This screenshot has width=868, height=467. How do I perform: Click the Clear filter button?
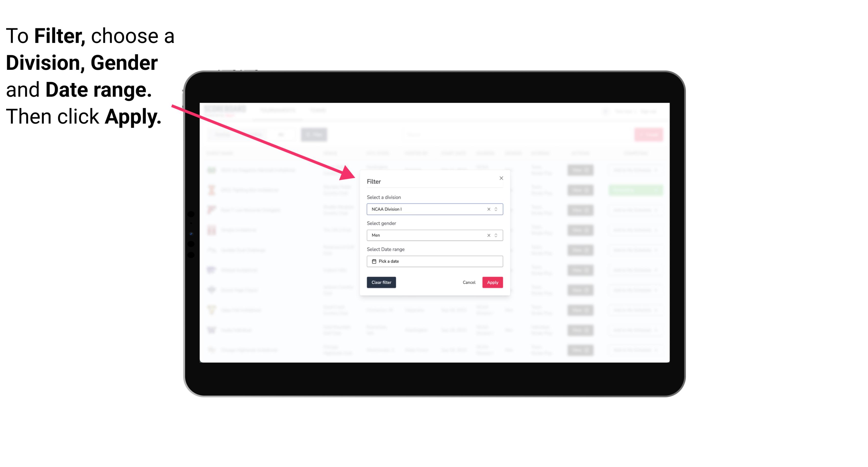tap(381, 283)
